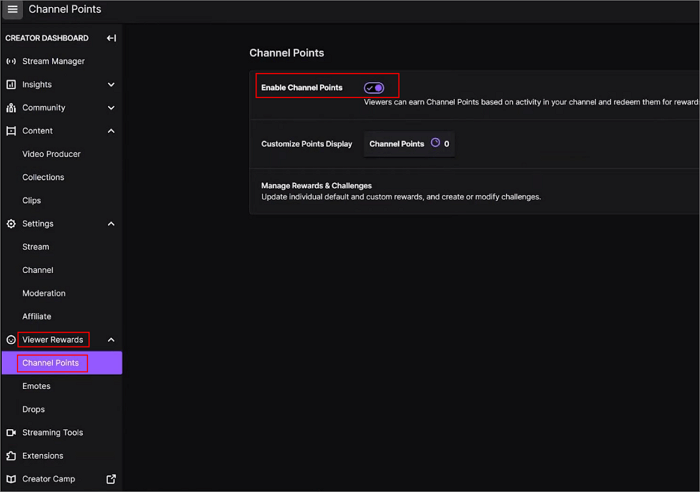Click the Streaming Tools camera icon
This screenshot has height=492, width=700.
(x=11, y=433)
